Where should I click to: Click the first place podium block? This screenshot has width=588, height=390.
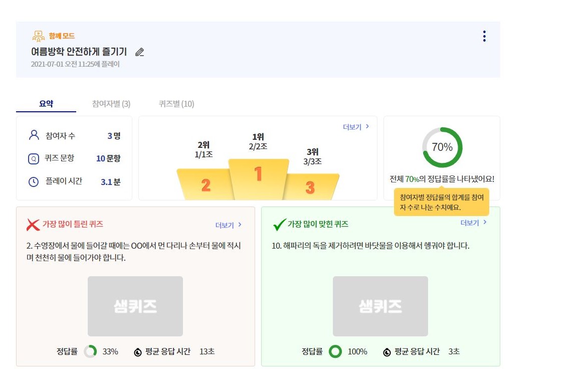258,179
